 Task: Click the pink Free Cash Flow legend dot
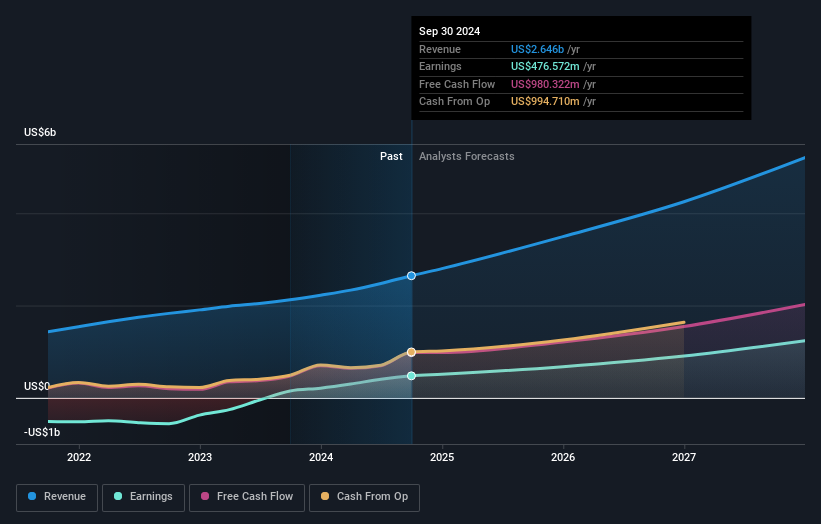[205, 496]
